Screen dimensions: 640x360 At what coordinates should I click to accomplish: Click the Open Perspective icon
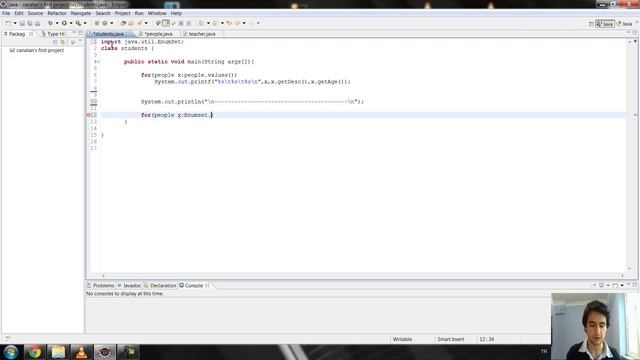coord(591,24)
